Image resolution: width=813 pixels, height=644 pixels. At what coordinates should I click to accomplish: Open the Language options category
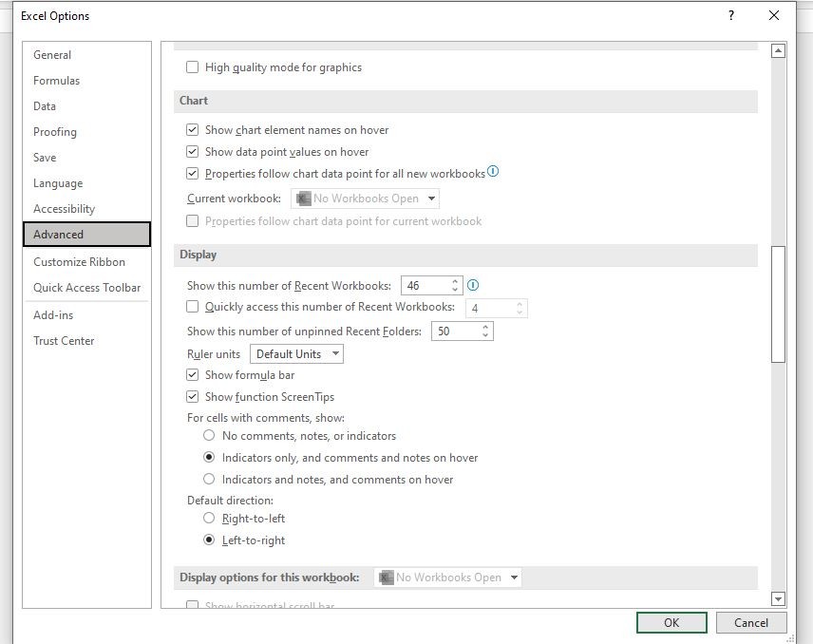87,183
